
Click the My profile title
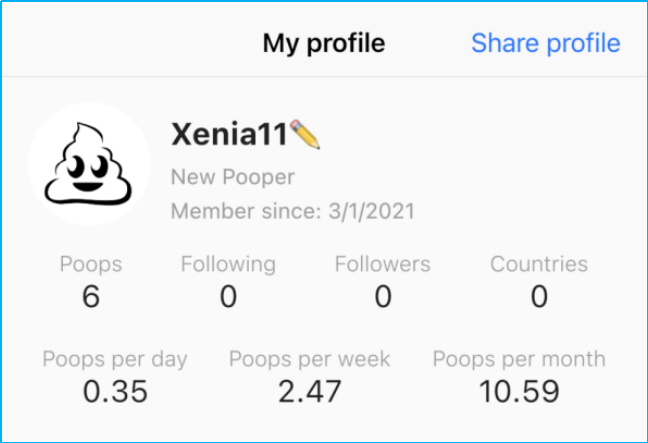(324, 44)
